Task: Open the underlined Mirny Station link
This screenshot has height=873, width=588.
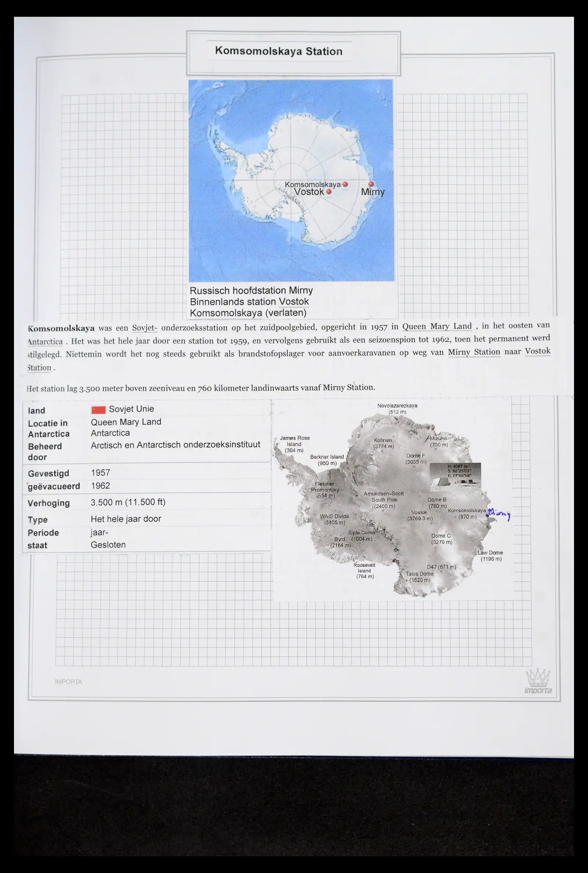Action: [474, 352]
